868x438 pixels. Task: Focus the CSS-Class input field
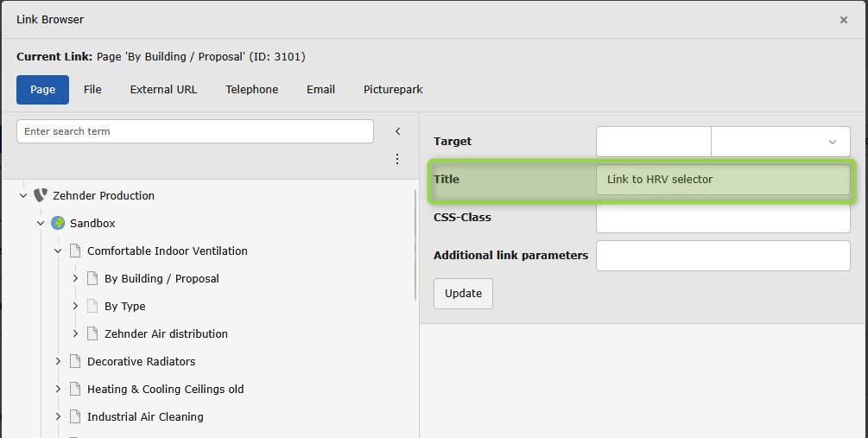(x=723, y=218)
